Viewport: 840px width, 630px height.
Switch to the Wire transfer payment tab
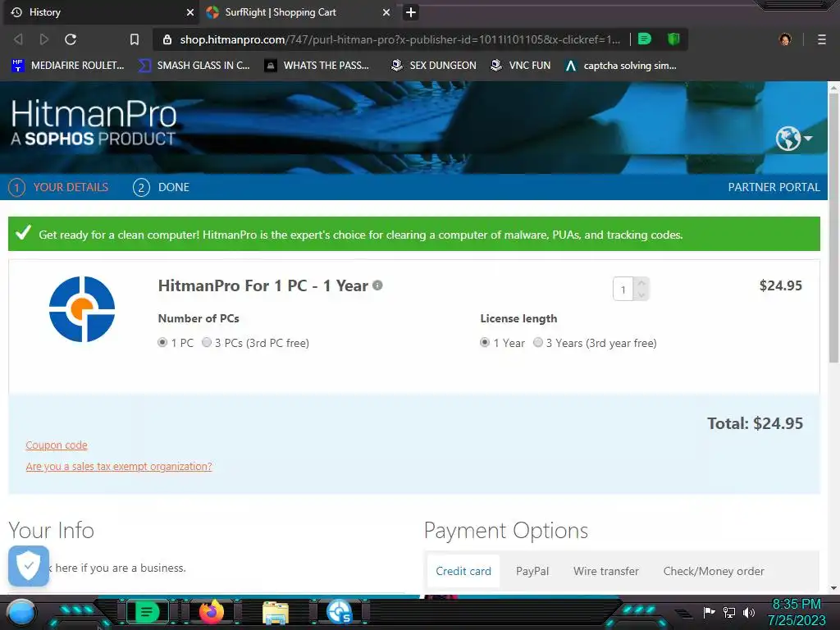[x=606, y=571]
